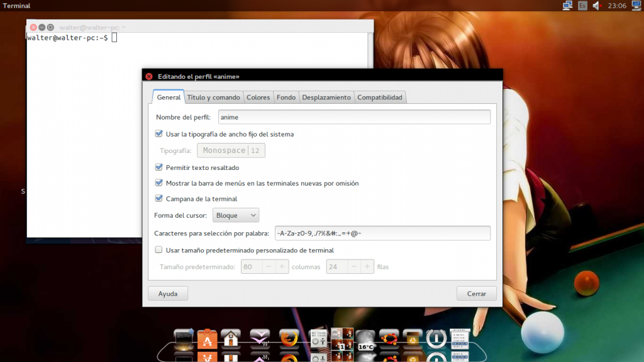Click the Cerrar button

click(477, 294)
